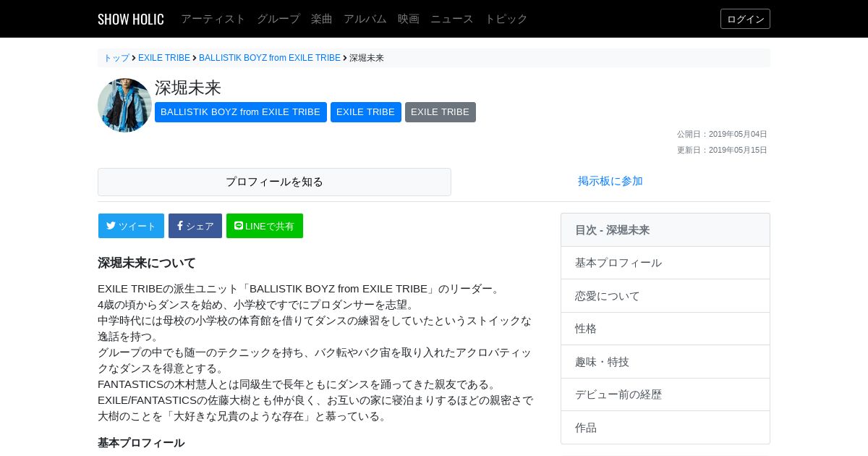Click 深堀未来's profile photo

[124, 105]
